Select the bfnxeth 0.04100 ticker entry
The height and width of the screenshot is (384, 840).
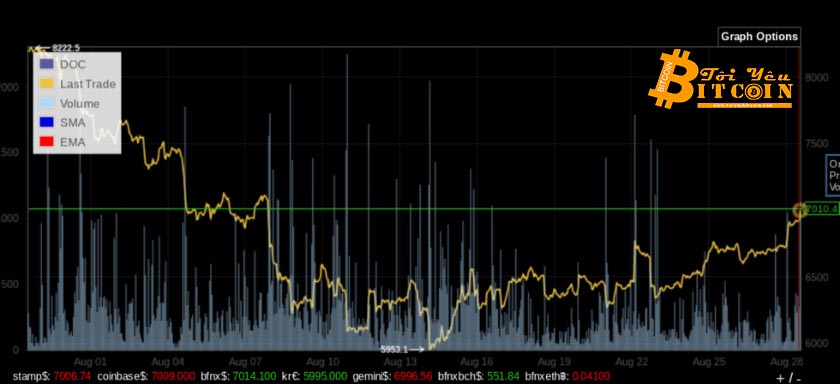point(567,377)
